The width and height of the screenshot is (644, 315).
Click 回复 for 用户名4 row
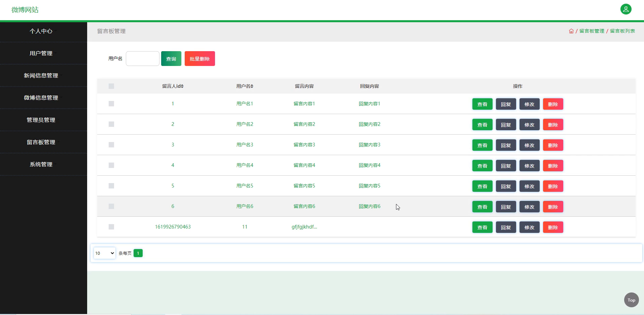pos(506,166)
